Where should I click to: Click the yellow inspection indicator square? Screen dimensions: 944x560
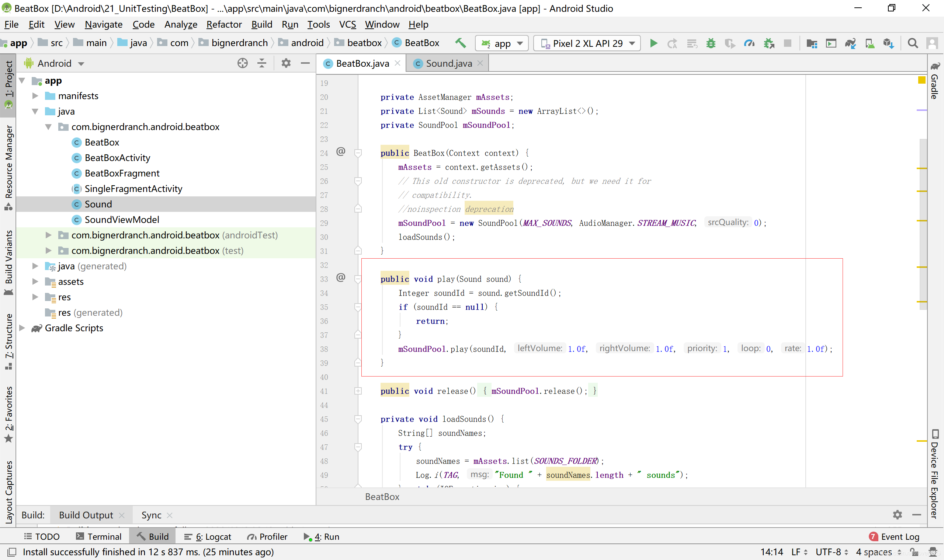[922, 80]
